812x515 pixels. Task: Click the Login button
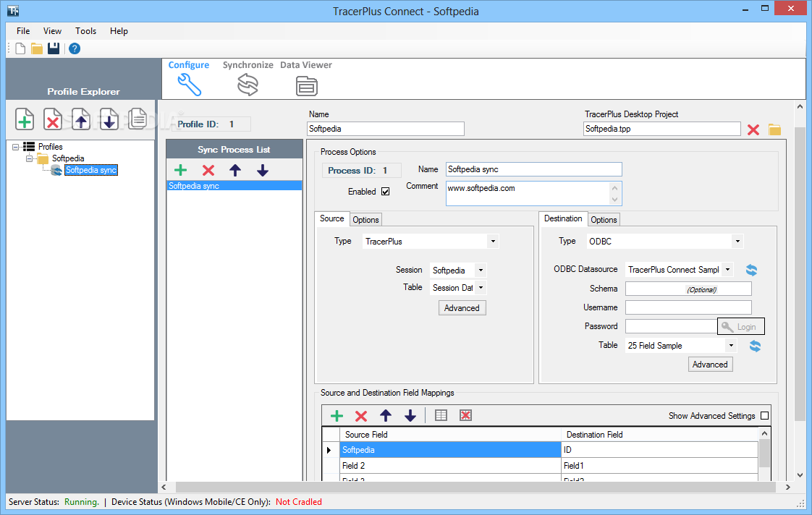(x=741, y=327)
